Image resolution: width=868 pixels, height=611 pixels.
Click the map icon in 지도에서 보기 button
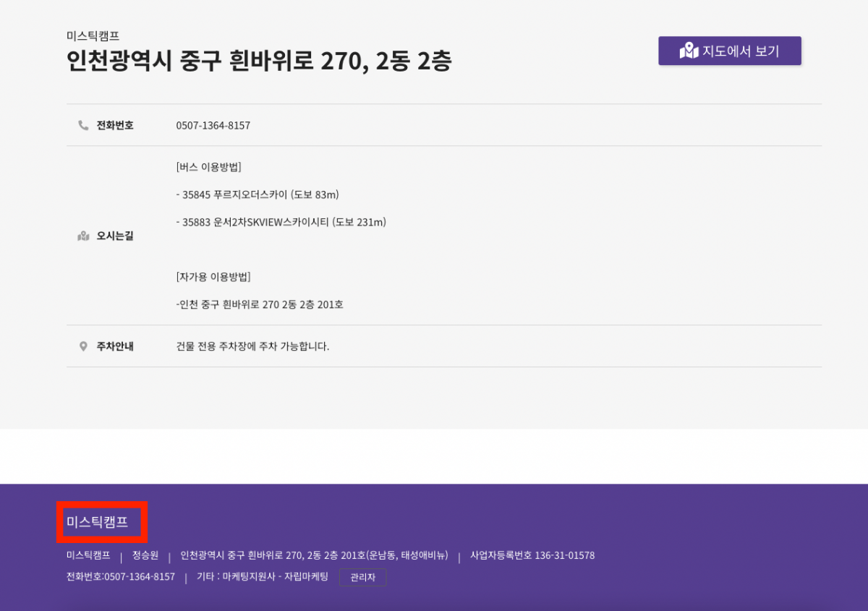[689, 51]
